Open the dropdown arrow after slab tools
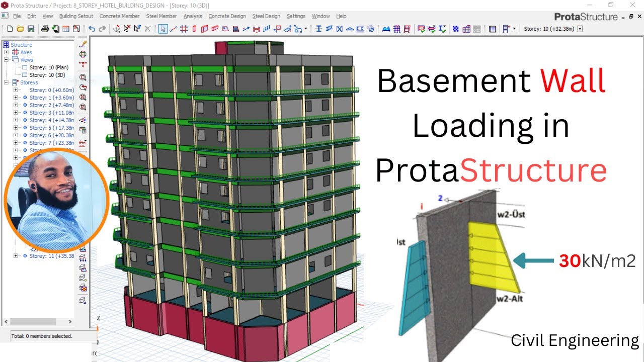 tap(305, 29)
